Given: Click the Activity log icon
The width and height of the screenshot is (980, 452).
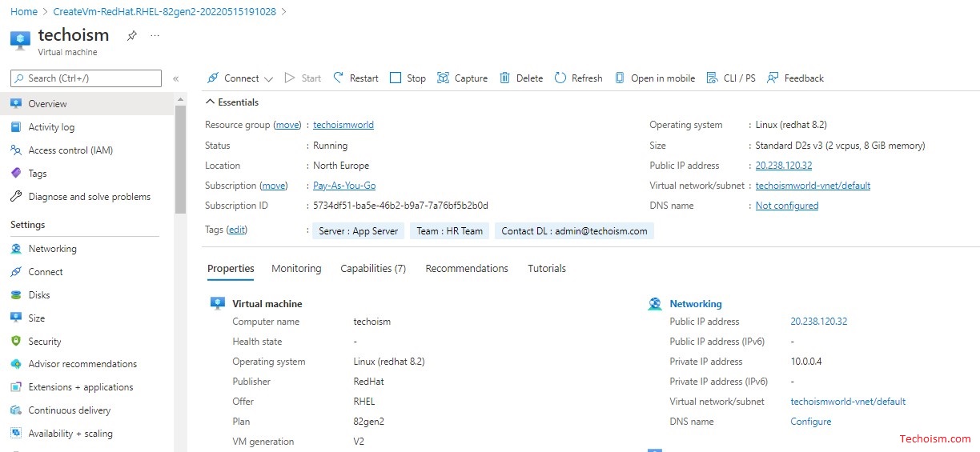Looking at the screenshot, I should tap(15, 127).
